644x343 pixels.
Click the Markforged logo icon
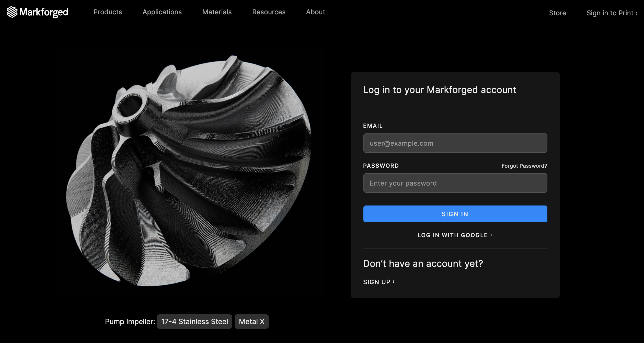pyautogui.click(x=12, y=12)
